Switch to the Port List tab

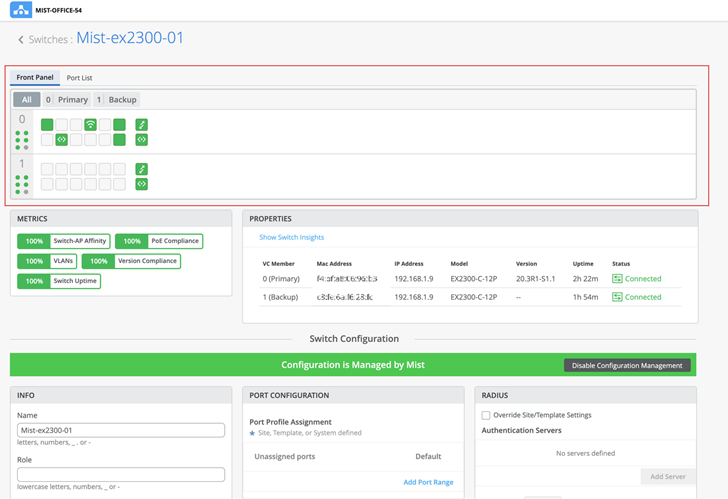[x=79, y=78]
